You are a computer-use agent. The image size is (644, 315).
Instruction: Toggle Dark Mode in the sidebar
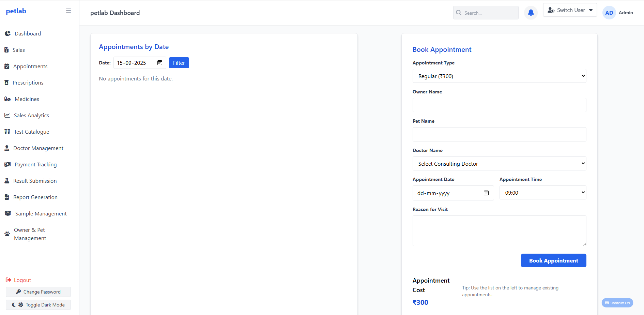pos(38,304)
